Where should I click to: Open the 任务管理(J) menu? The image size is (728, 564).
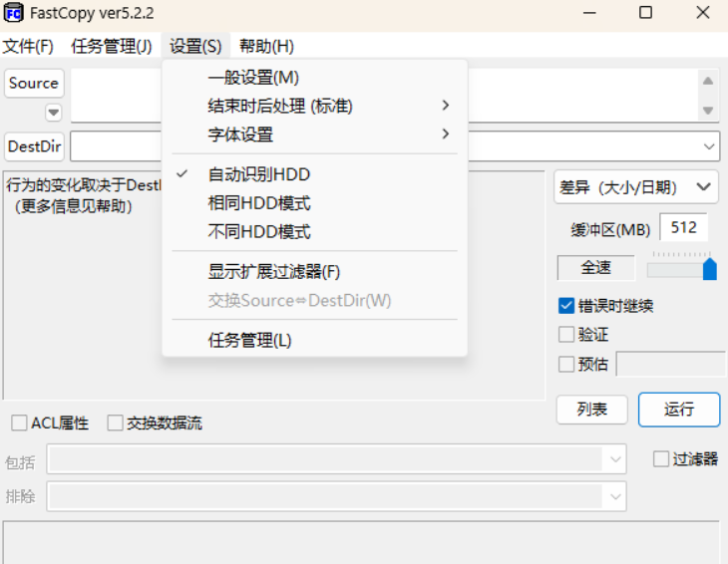tap(112, 46)
